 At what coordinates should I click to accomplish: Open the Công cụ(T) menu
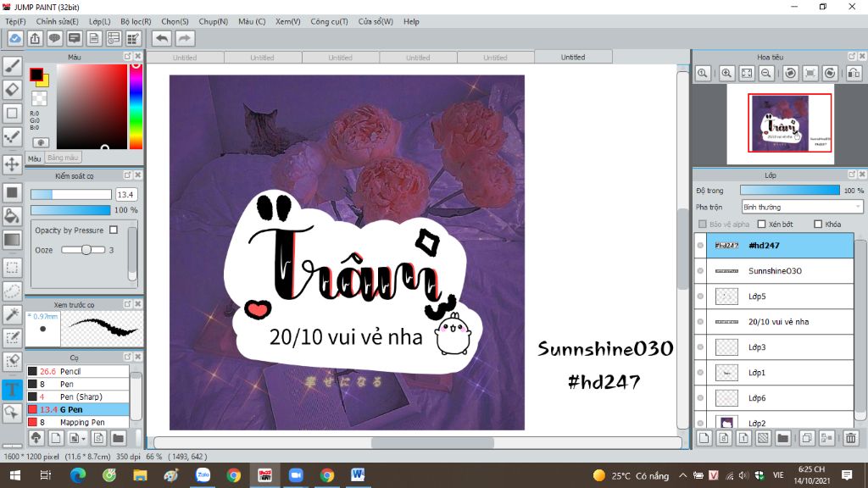(x=329, y=21)
